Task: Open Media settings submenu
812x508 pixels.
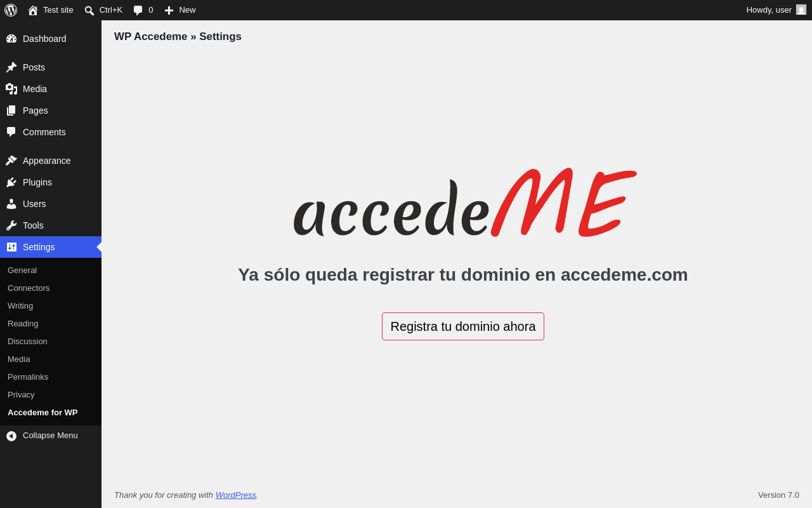Action: [51, 359]
